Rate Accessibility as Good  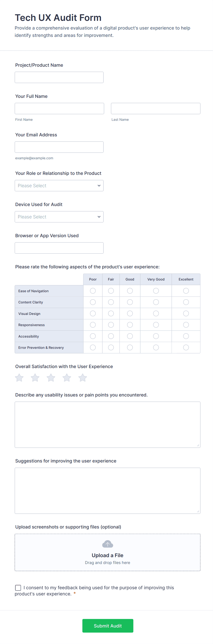click(x=130, y=336)
